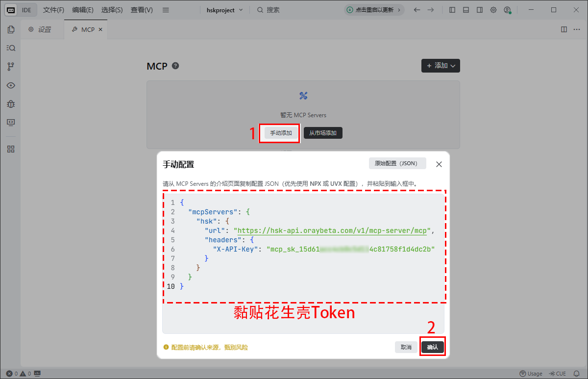Open the source control branch icon
This screenshot has height=379, width=588.
tap(11, 67)
